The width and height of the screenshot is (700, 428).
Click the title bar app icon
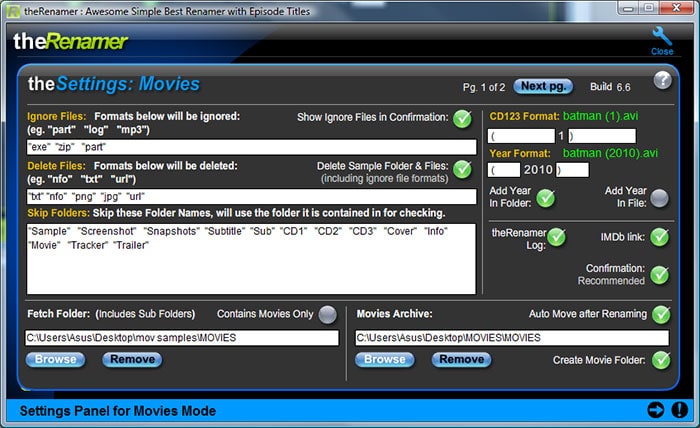click(13, 11)
